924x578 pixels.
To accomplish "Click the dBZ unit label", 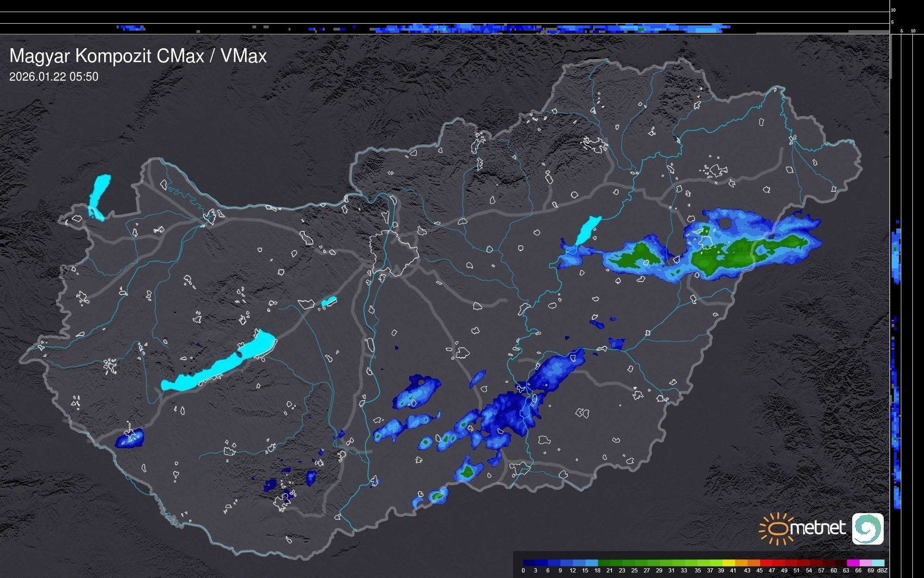I will pos(882,571).
